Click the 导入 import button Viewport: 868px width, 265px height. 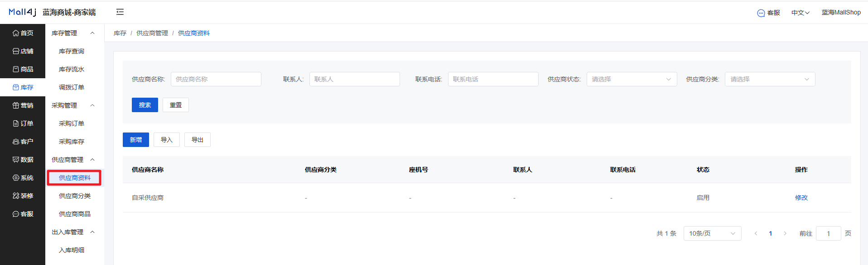click(167, 140)
